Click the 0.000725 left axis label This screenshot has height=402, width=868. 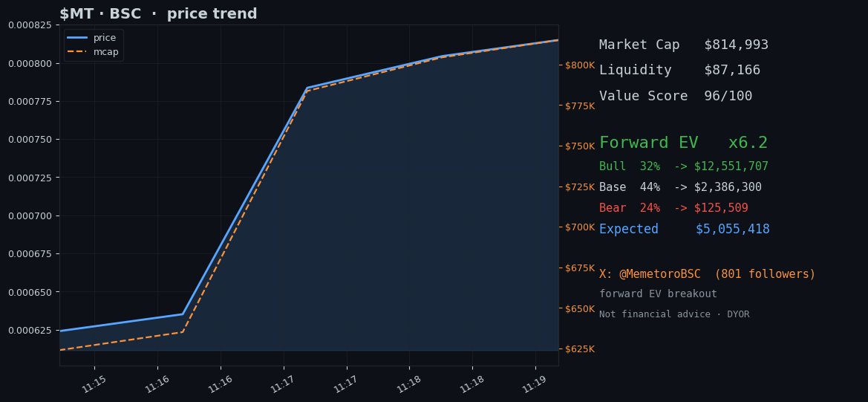(x=31, y=178)
